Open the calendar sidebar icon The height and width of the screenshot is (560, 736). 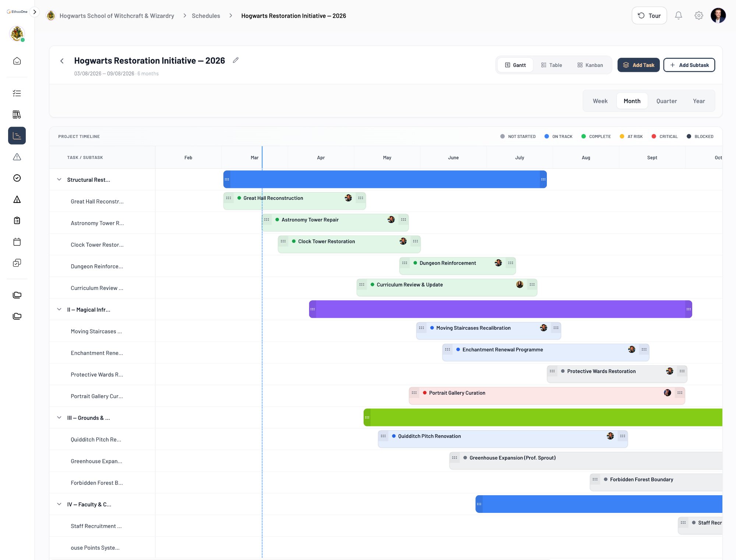[17, 242]
